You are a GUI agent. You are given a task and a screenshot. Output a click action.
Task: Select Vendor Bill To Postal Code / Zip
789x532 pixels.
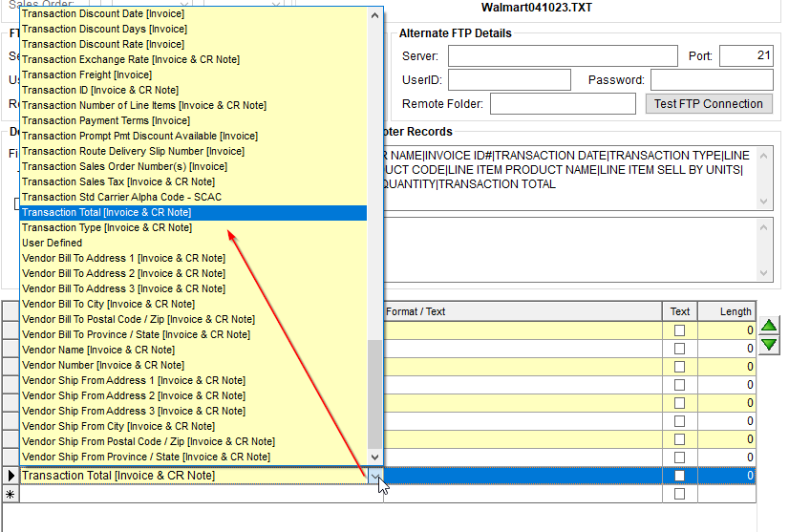click(193, 319)
